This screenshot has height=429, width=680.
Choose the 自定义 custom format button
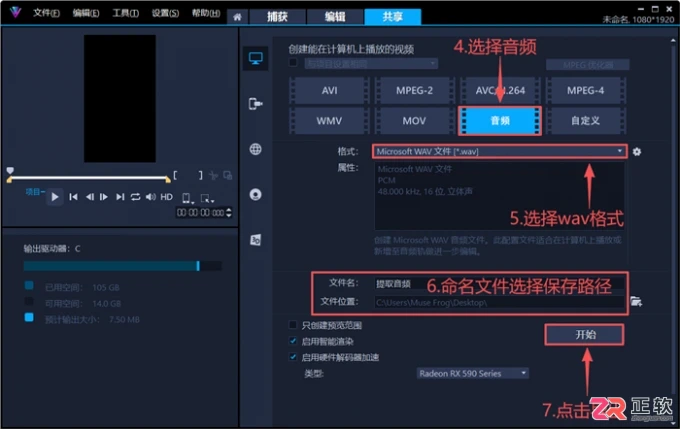click(x=585, y=121)
